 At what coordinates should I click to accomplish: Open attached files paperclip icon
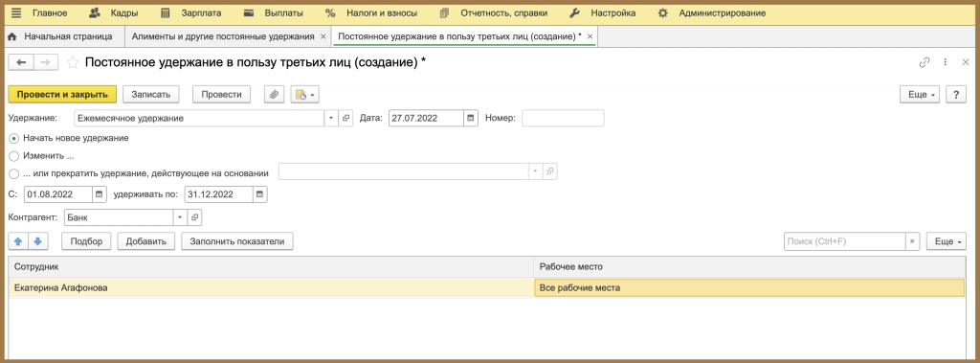pyautogui.click(x=273, y=94)
